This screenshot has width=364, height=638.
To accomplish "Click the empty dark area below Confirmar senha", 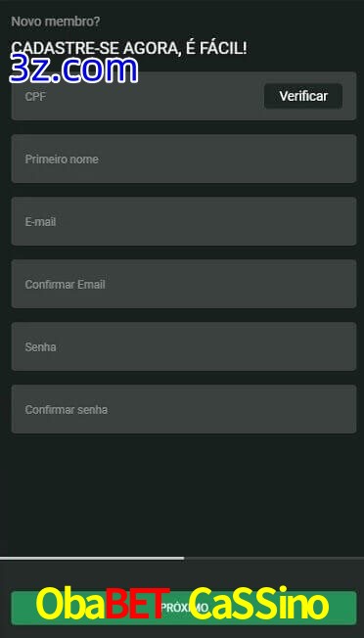I will coord(182,494).
